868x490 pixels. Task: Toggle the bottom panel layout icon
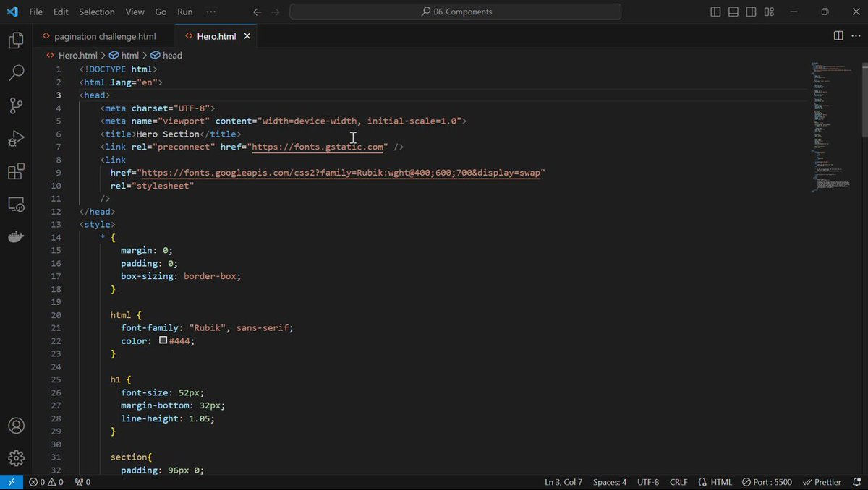733,12
